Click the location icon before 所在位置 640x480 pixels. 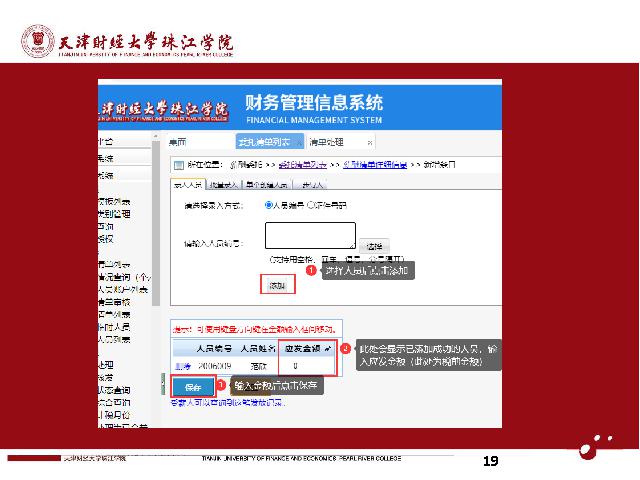tap(179, 165)
